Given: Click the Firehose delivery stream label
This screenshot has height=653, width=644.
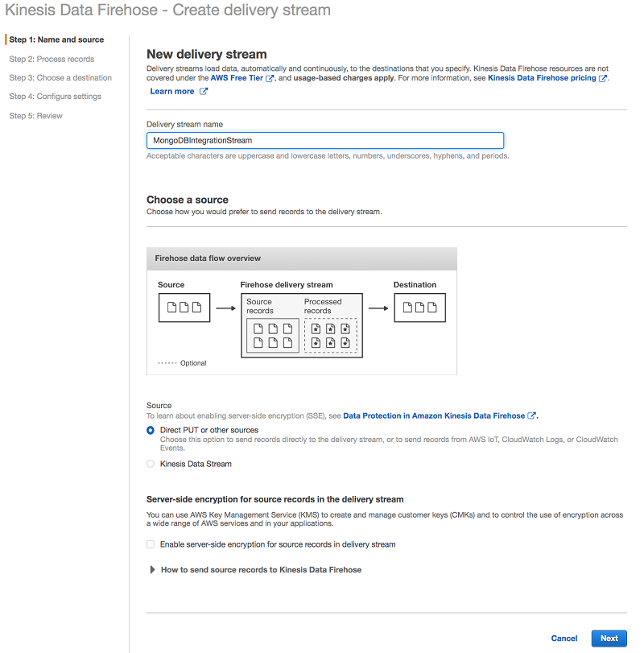Looking at the screenshot, I should pyautogui.click(x=287, y=285).
